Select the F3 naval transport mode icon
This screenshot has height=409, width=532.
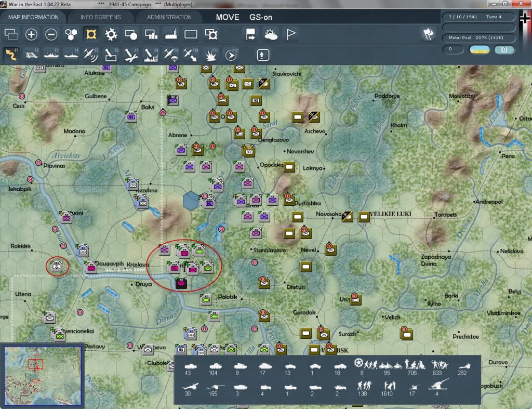pos(51,55)
